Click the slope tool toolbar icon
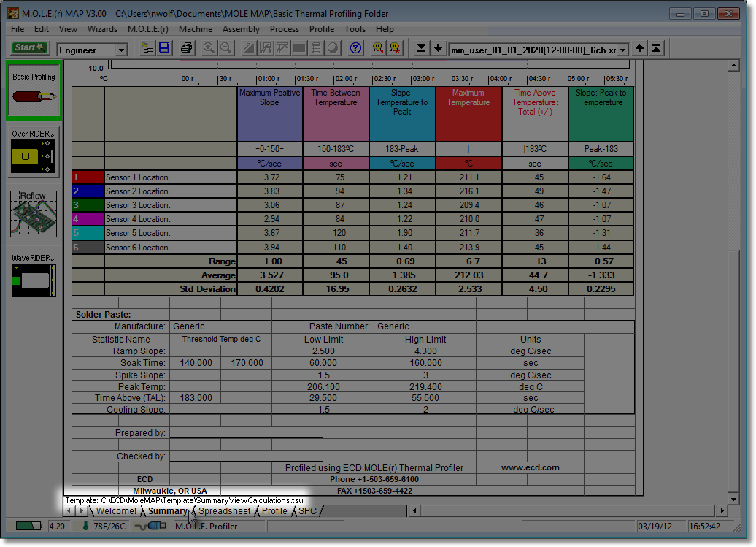 pos(249,48)
